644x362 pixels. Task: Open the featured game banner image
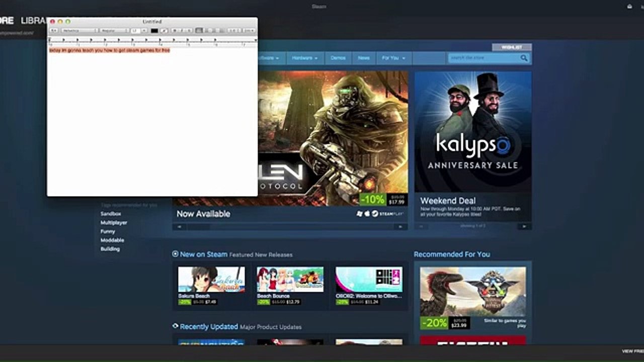pyautogui.click(x=334, y=138)
